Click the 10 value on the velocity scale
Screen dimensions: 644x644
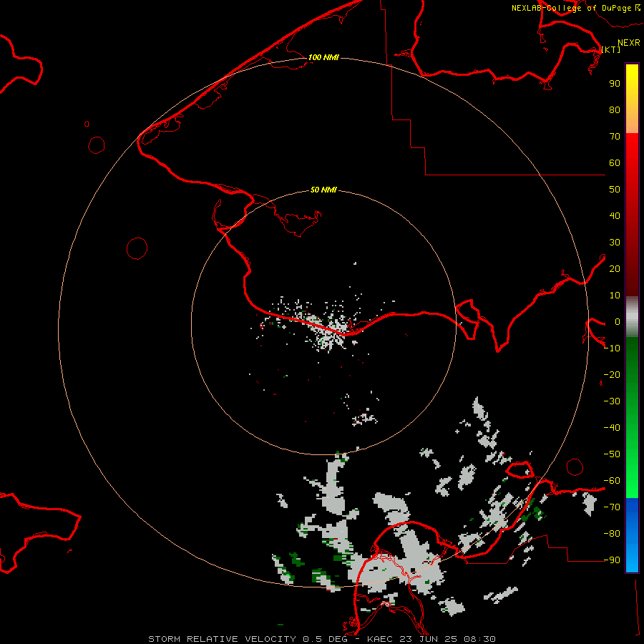(615, 296)
